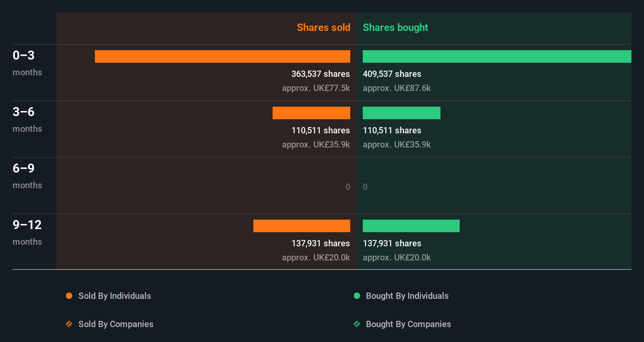The image size is (644, 342).
Task: Click approx. UK£35.9k under shares sold
Action: pos(316,145)
